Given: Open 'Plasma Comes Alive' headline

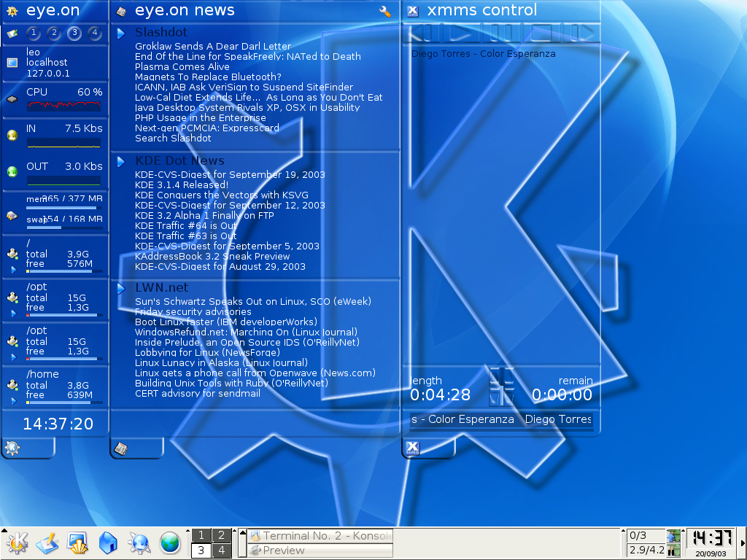Looking at the screenshot, I should [x=182, y=66].
